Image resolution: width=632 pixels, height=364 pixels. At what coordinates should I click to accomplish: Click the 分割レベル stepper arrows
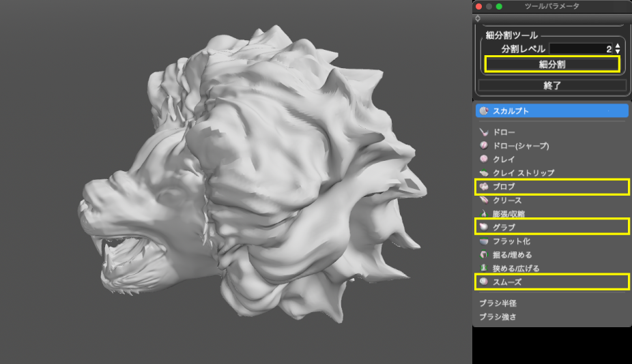pyautogui.click(x=618, y=49)
